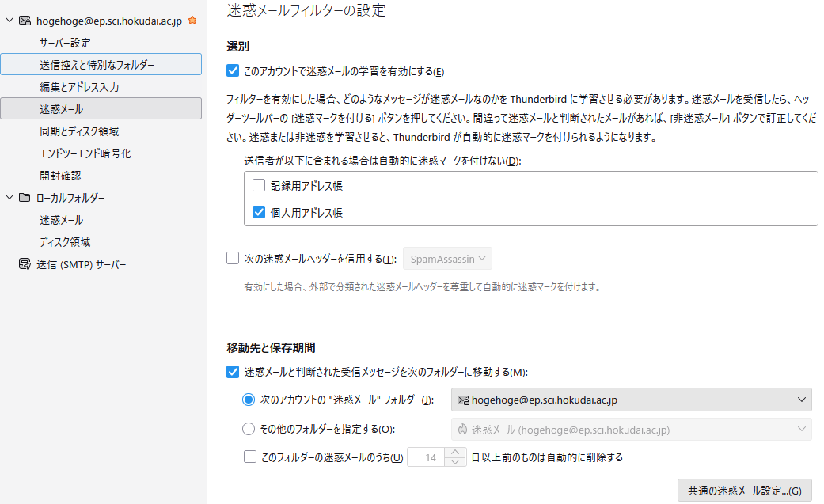Viewport: 824px width, 504px height.
Task: Click the 迷惑メールフィルターの設定 heading
Action: point(306,10)
